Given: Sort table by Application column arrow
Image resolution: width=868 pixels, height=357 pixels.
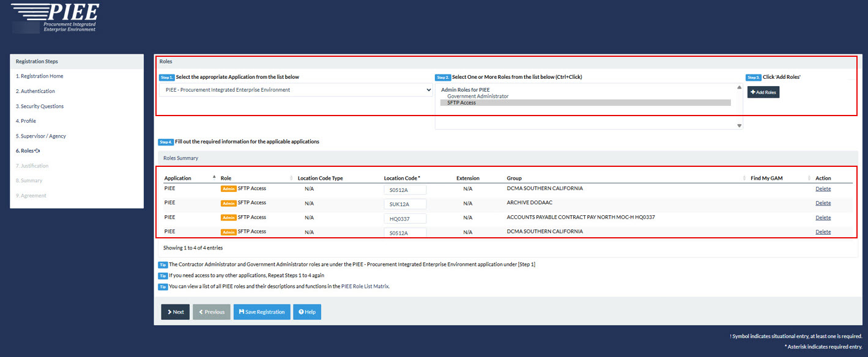Looking at the screenshot, I should [x=214, y=177].
